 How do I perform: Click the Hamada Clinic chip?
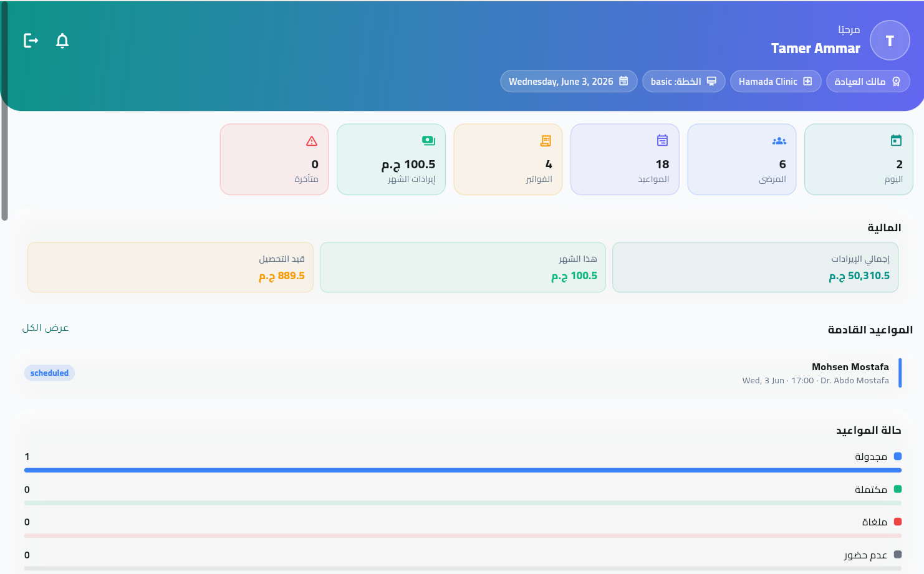click(776, 81)
